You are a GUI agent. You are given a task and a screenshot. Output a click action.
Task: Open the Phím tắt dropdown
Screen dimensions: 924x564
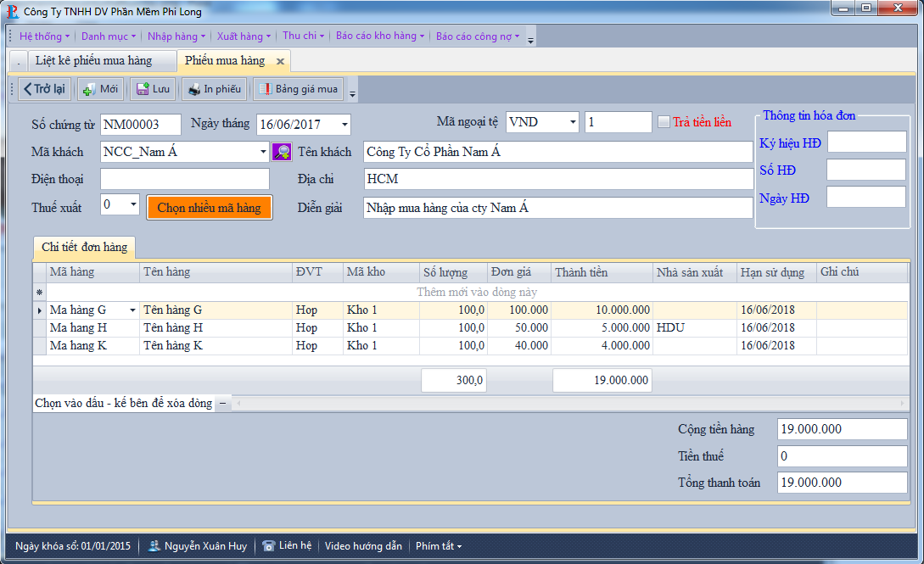tap(439, 545)
